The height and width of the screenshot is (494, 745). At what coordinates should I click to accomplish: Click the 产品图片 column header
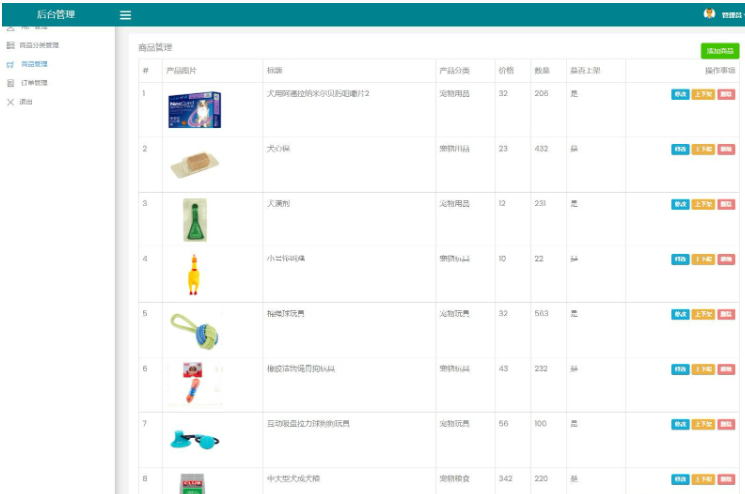[x=181, y=71]
